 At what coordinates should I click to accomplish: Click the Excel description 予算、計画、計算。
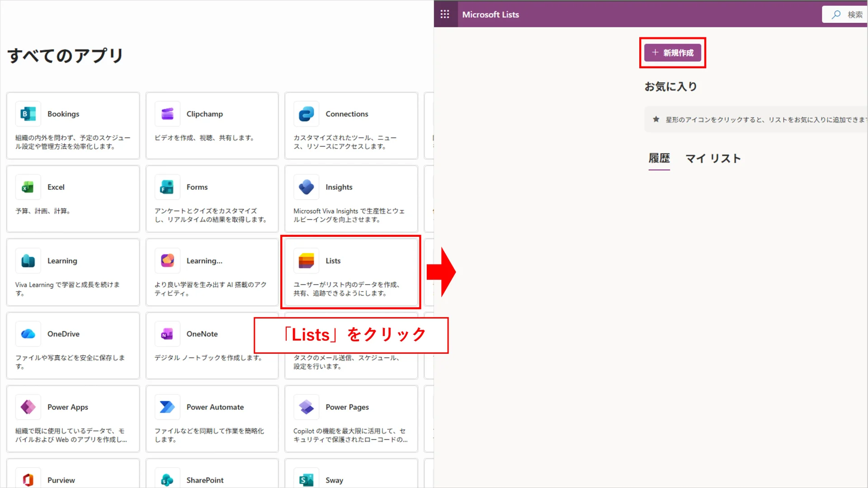43,211
